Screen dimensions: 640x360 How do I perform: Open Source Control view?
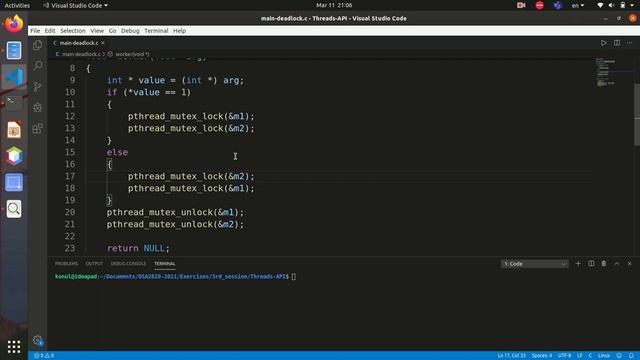(38, 87)
